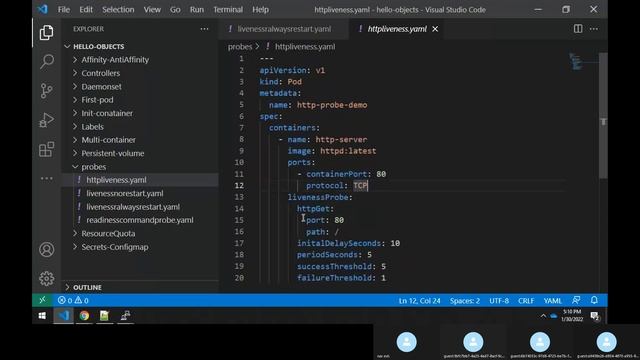The width and height of the screenshot is (640, 360).
Task: Open readinesscommandprobe.yaml in explorer
Action: tap(141, 220)
